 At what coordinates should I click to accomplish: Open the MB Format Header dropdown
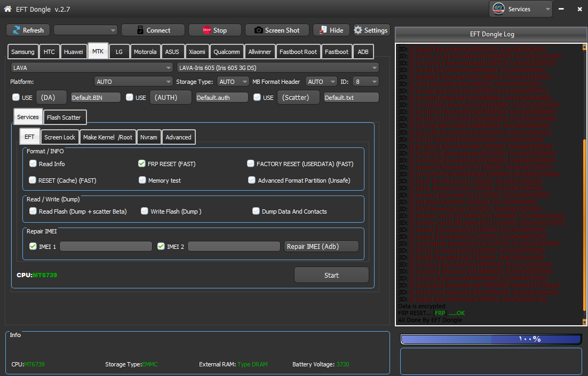tap(321, 81)
